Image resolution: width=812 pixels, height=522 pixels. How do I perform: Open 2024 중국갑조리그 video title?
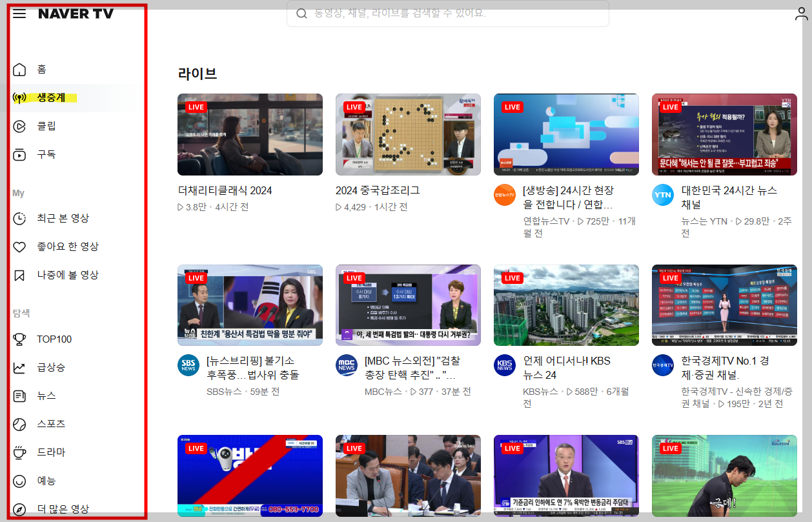(x=378, y=190)
